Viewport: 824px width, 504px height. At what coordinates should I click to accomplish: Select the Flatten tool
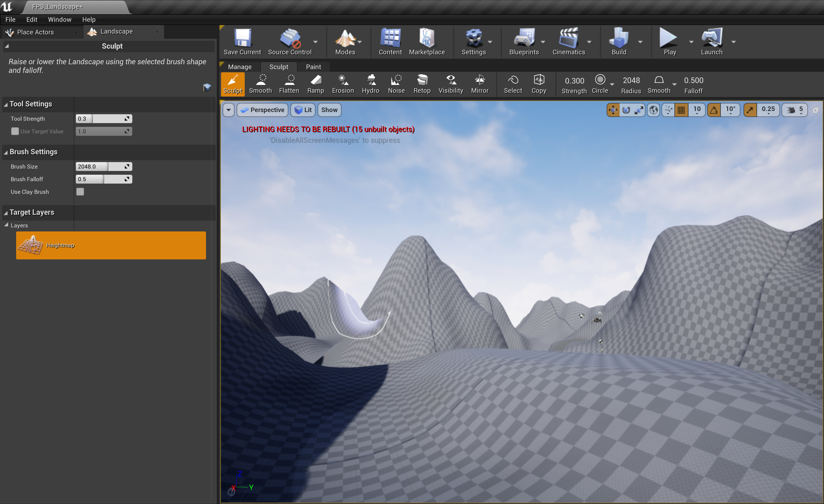[289, 84]
